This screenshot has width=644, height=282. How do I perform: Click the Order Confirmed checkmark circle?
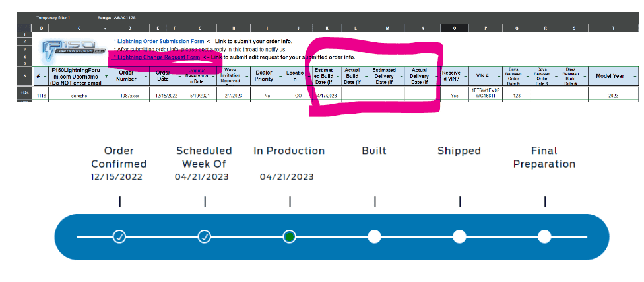pyautogui.click(x=119, y=236)
